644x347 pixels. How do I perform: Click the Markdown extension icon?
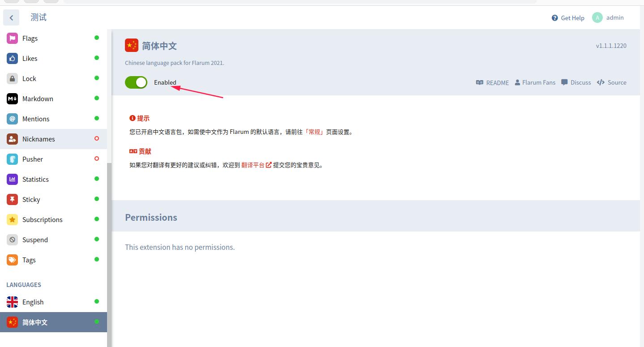pos(12,99)
